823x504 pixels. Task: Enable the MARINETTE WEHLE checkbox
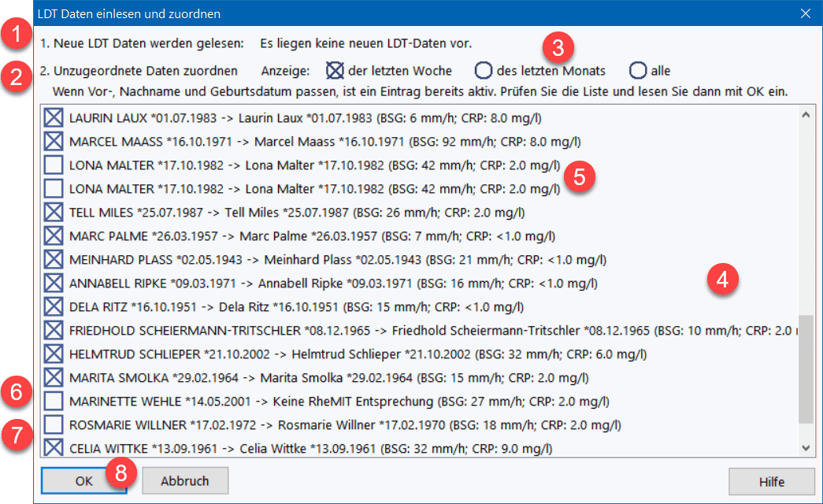click(54, 402)
